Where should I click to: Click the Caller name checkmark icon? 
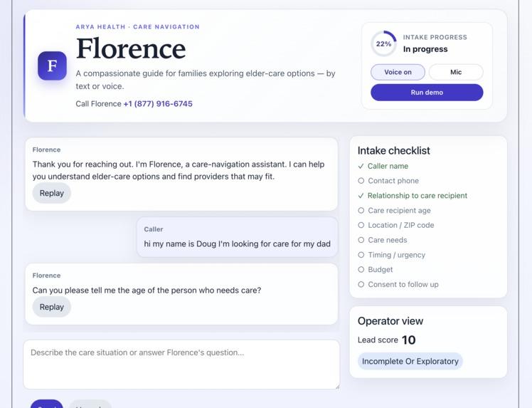pyautogui.click(x=361, y=166)
